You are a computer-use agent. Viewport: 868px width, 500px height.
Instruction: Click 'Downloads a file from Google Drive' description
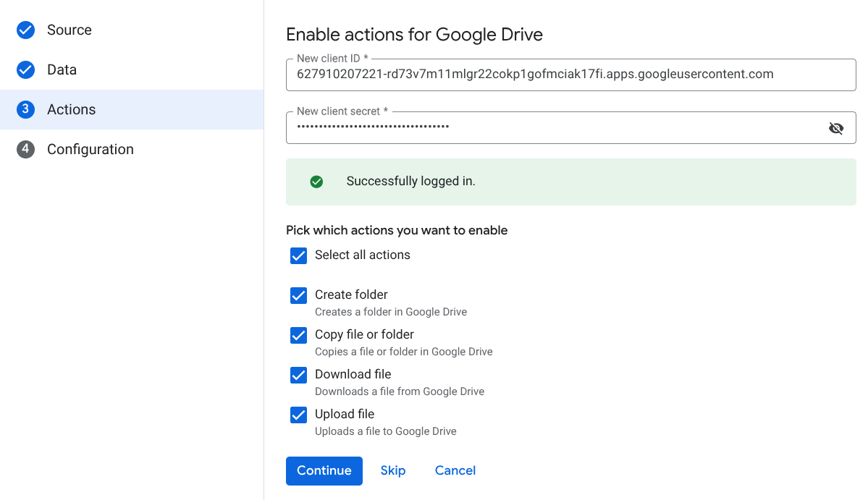coord(400,391)
